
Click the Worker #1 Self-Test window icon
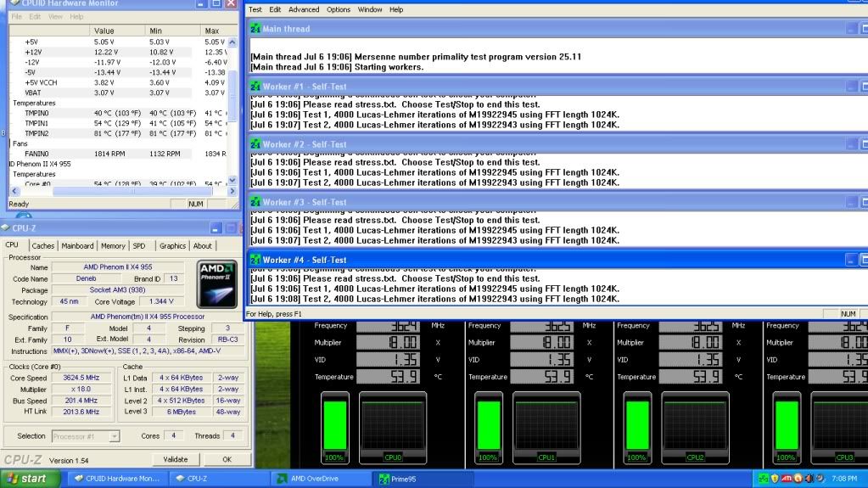pos(255,87)
